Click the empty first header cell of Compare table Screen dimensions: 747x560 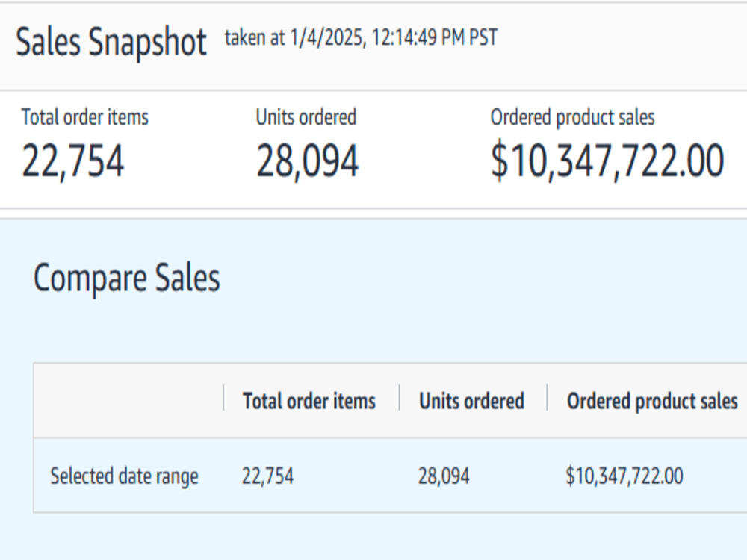point(128,400)
